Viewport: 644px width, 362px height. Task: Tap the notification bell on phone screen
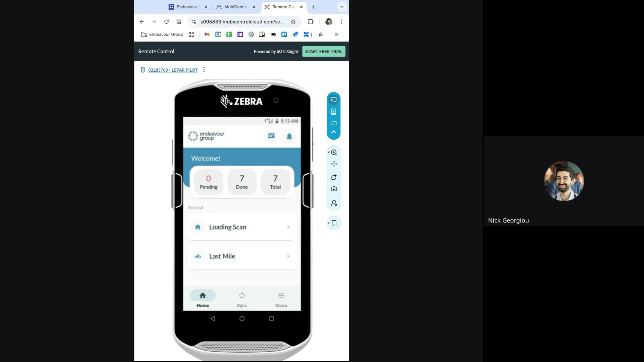(289, 136)
